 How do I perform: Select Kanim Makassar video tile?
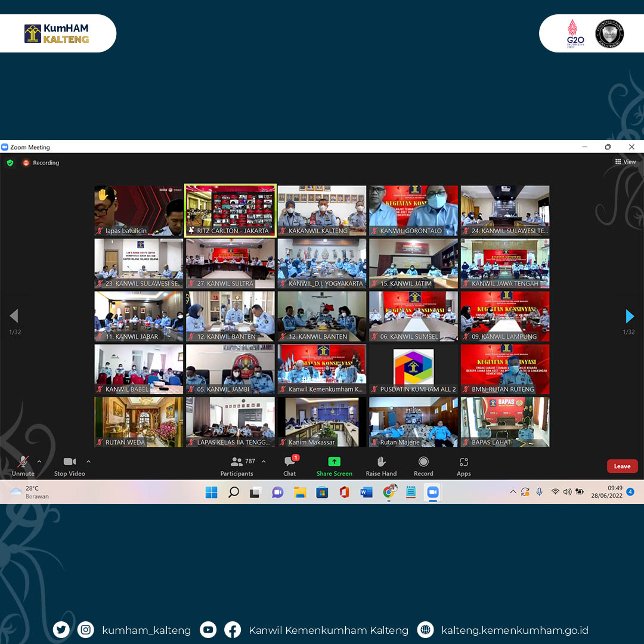[322, 422]
